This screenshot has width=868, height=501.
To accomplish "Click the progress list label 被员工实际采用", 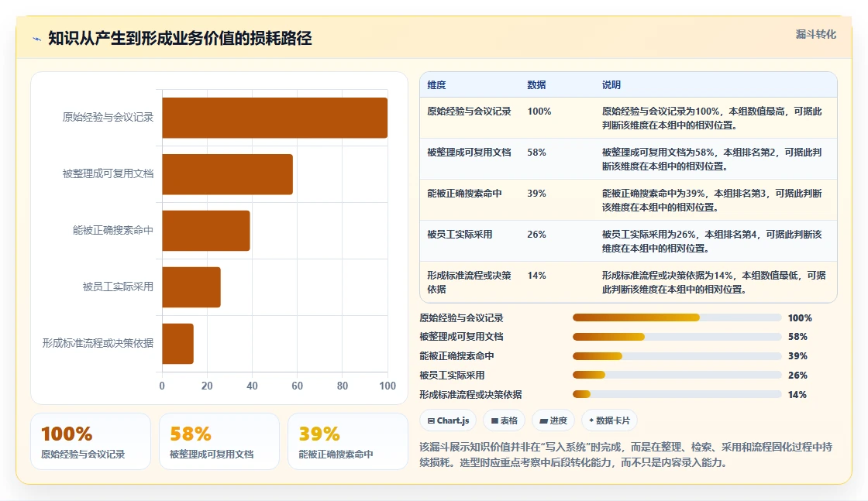I will (452, 375).
